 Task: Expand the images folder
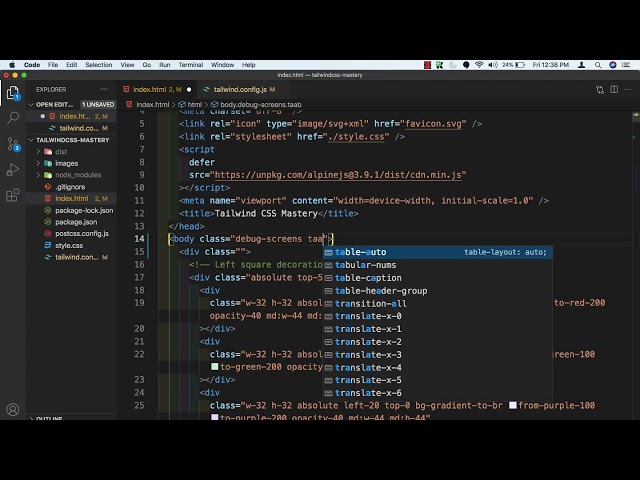(38, 163)
